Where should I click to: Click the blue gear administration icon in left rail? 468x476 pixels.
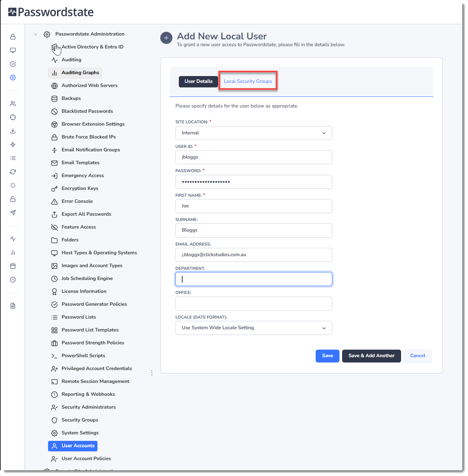pos(13,78)
